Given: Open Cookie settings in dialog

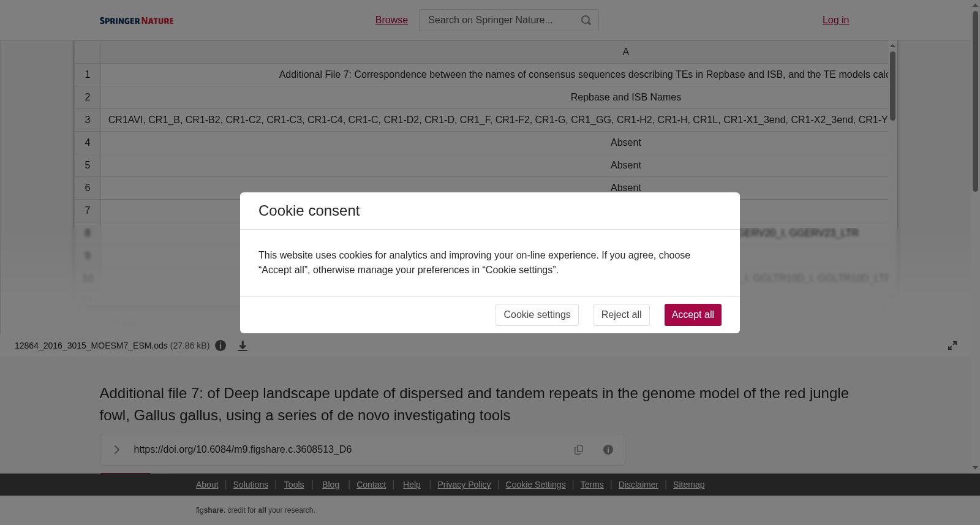Looking at the screenshot, I should (537, 315).
